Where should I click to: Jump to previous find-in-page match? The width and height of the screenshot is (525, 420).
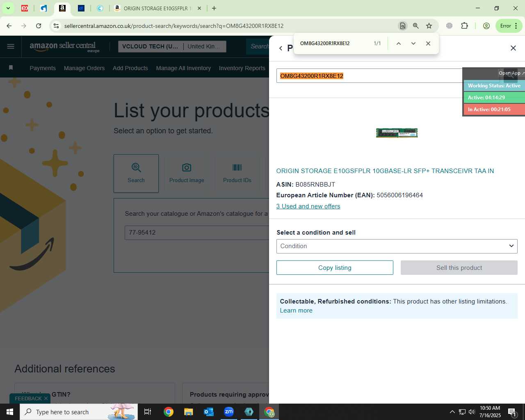(x=398, y=43)
